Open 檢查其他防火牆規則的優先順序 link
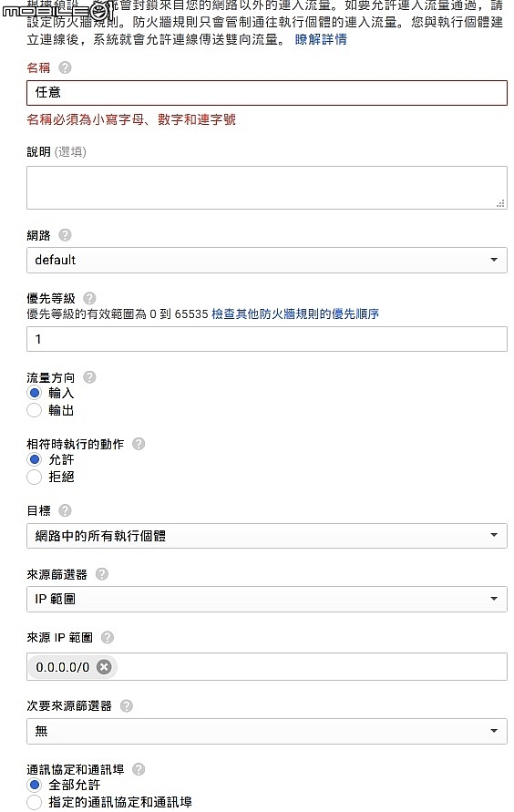 295,313
